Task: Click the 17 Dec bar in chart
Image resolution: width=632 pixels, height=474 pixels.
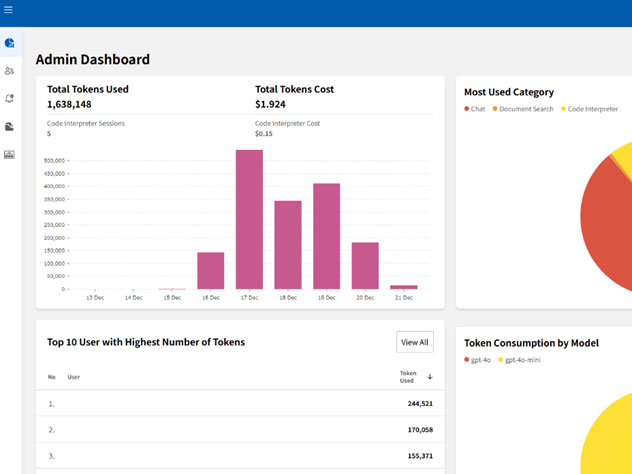Action: pyautogui.click(x=249, y=220)
